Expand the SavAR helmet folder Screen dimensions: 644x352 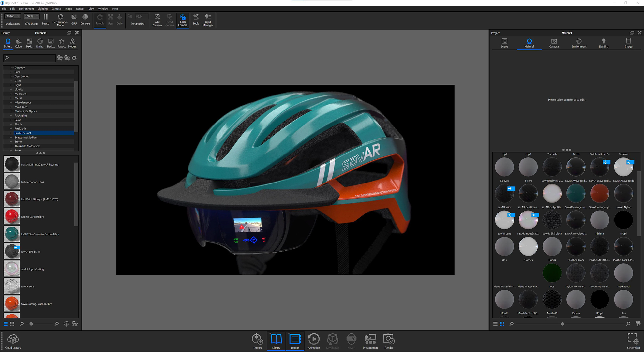pyautogui.click(x=11, y=133)
